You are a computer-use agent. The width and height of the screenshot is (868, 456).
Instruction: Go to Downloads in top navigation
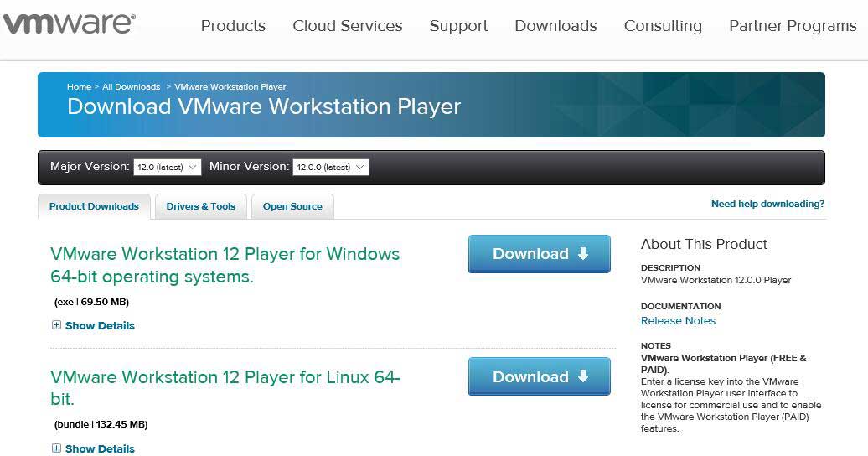click(x=555, y=26)
